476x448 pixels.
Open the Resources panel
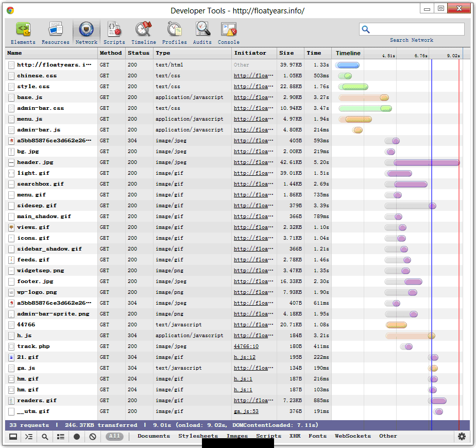[x=55, y=33]
